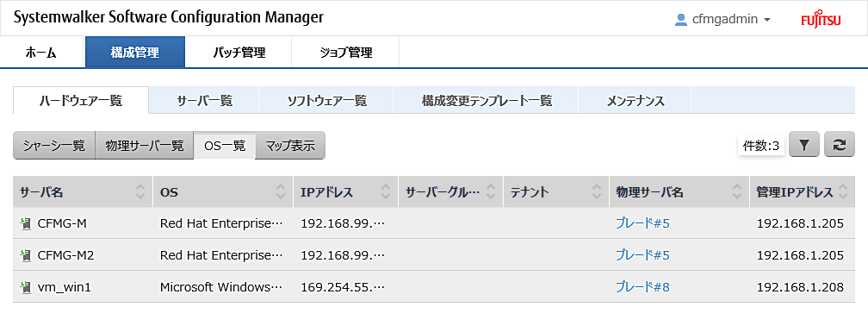Open ブレード#5 link in CFMG-M row
The image size is (868, 332).
(642, 223)
